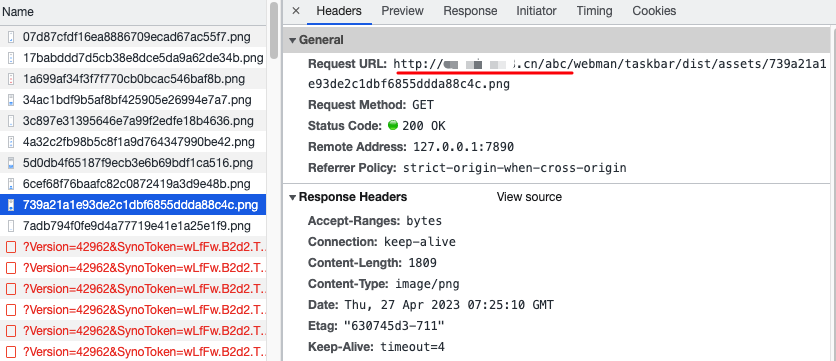Image resolution: width=836 pixels, height=361 pixels.
Task: Click the request list vertical scrollbar
Action: point(274,31)
